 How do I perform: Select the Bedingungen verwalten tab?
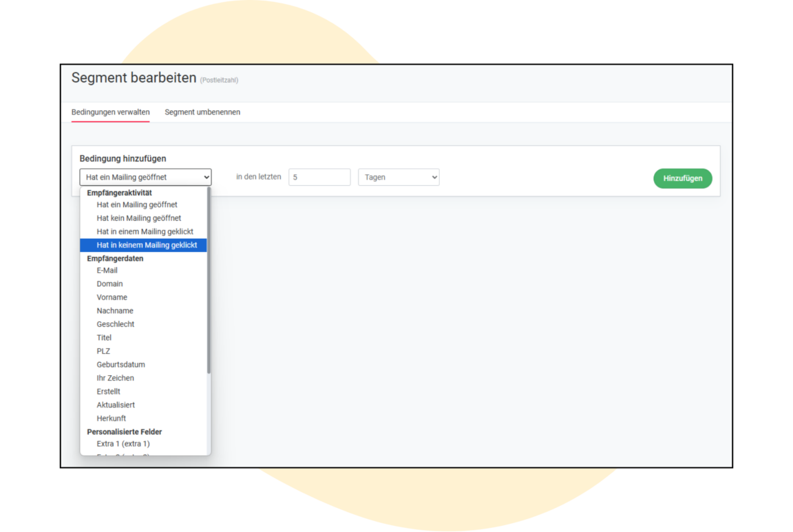[x=110, y=112]
